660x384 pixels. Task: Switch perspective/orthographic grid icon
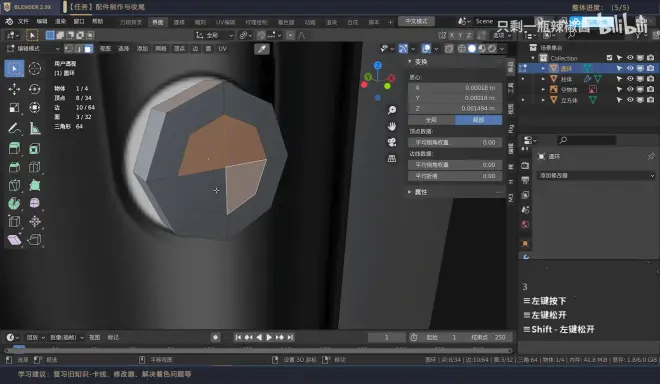pos(392,159)
